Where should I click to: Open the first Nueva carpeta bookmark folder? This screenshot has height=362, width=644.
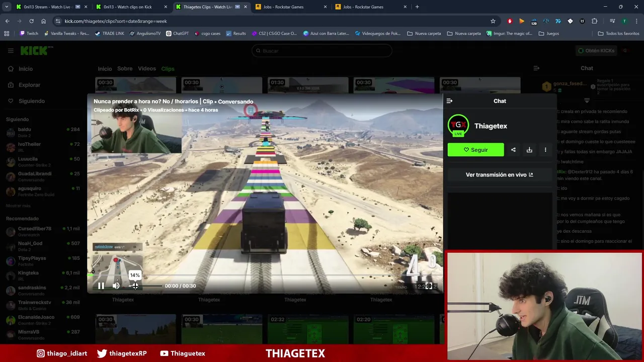coord(424,34)
